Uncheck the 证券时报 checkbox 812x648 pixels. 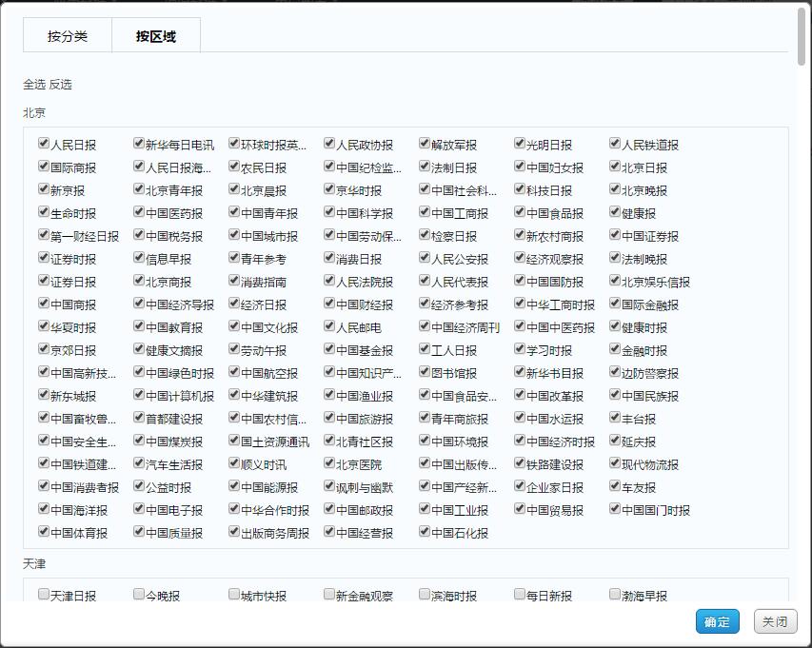pos(44,257)
